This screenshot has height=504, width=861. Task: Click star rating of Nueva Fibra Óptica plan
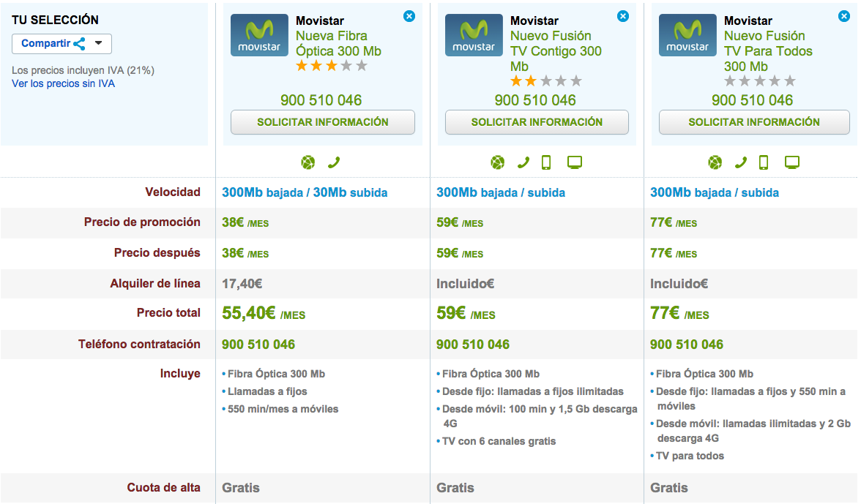(x=331, y=67)
